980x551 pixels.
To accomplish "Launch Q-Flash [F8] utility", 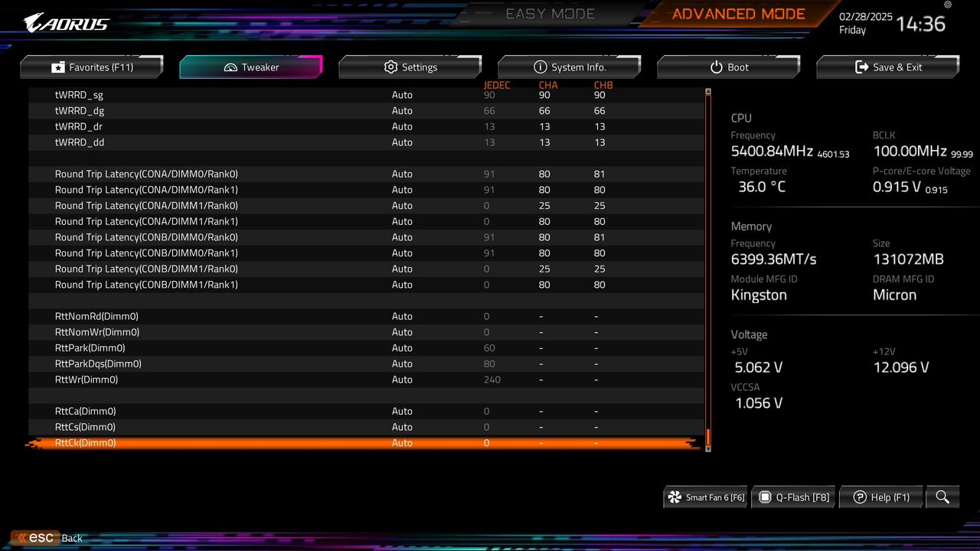I will point(793,497).
